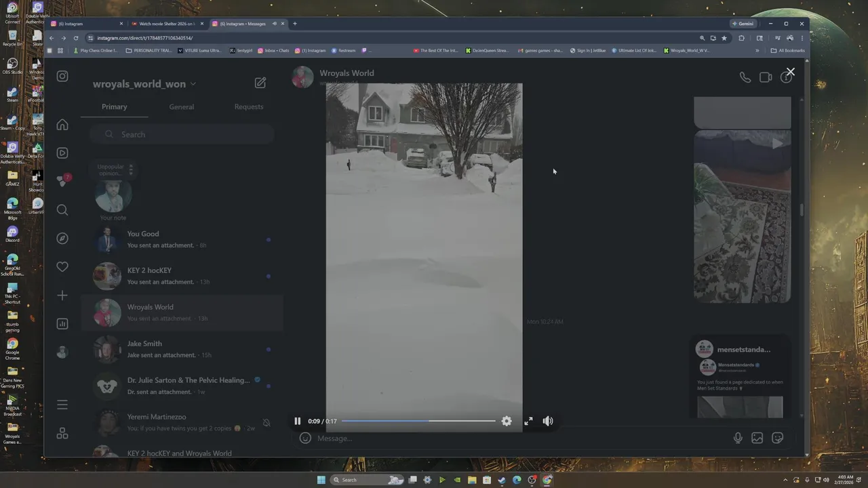Image resolution: width=868 pixels, height=488 pixels.
Task: Create new post with plus icon
Action: (x=62, y=296)
